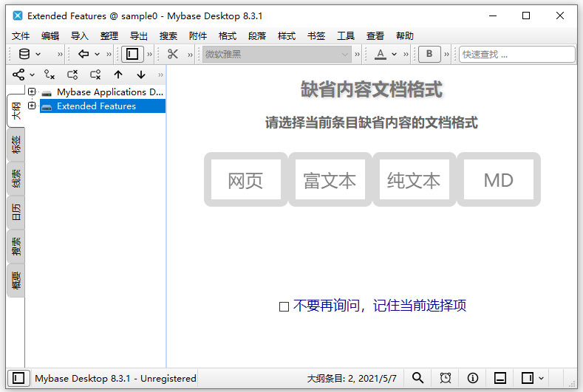The width and height of the screenshot is (583, 392).
Task: Click the share outline item icon
Action: coord(18,75)
